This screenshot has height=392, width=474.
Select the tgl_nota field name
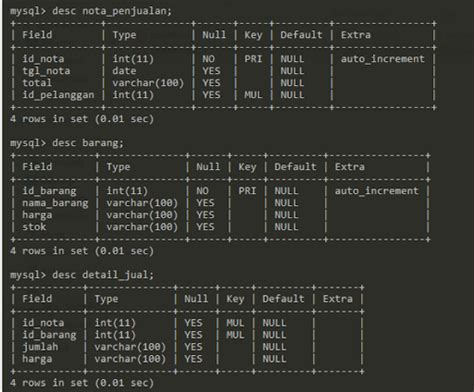click(x=46, y=71)
